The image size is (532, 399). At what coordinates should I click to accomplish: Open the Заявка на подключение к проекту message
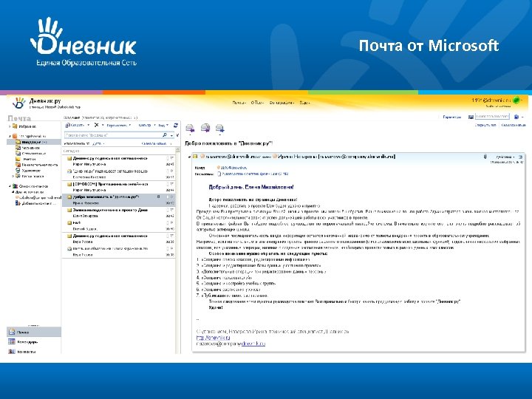click(118, 213)
